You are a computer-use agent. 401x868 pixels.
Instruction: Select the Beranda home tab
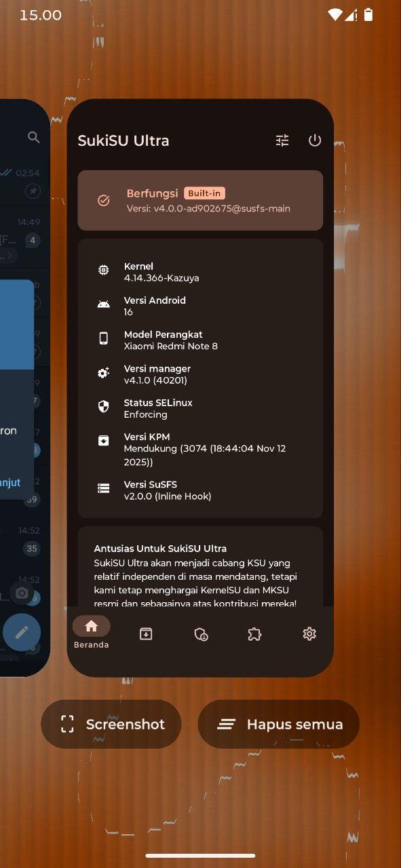coord(92,633)
